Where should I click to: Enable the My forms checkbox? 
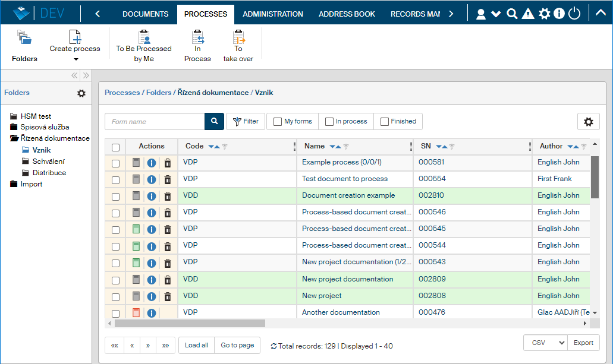(x=278, y=122)
